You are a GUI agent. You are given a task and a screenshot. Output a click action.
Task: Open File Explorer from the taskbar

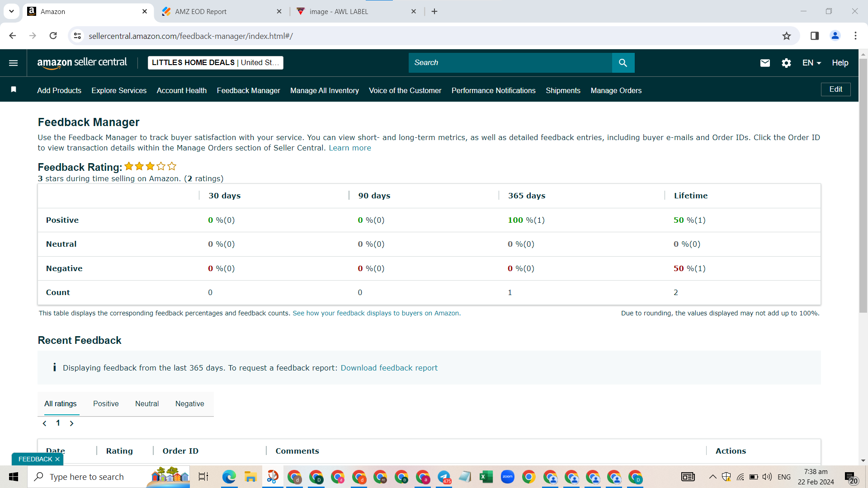(x=250, y=477)
